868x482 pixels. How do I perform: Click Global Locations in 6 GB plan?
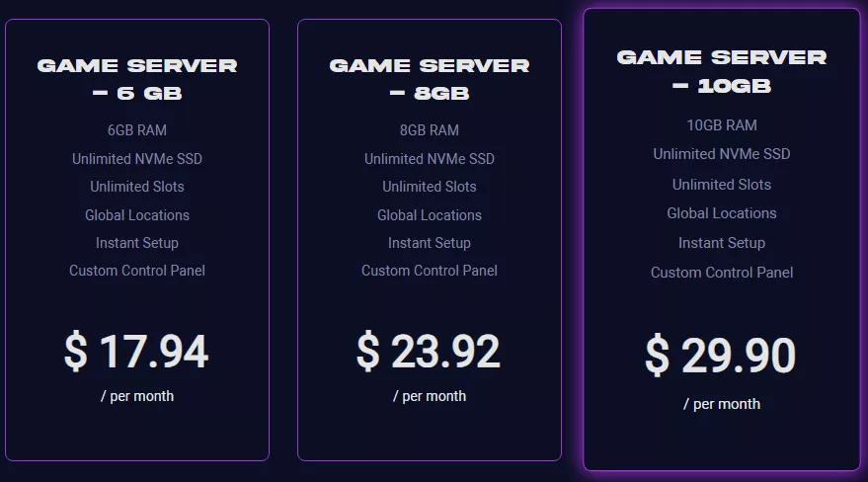[137, 215]
